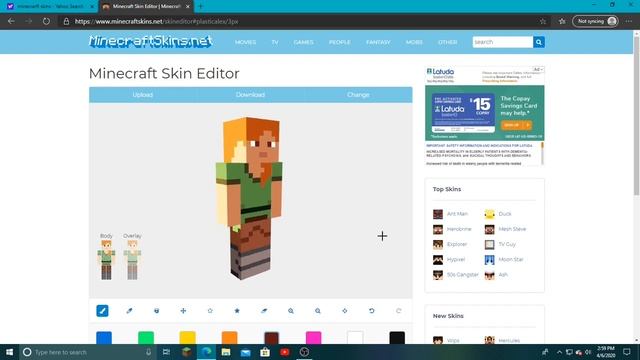Open the browser settings ellipsis menu
This screenshot has height=360, width=640.
[629, 21]
